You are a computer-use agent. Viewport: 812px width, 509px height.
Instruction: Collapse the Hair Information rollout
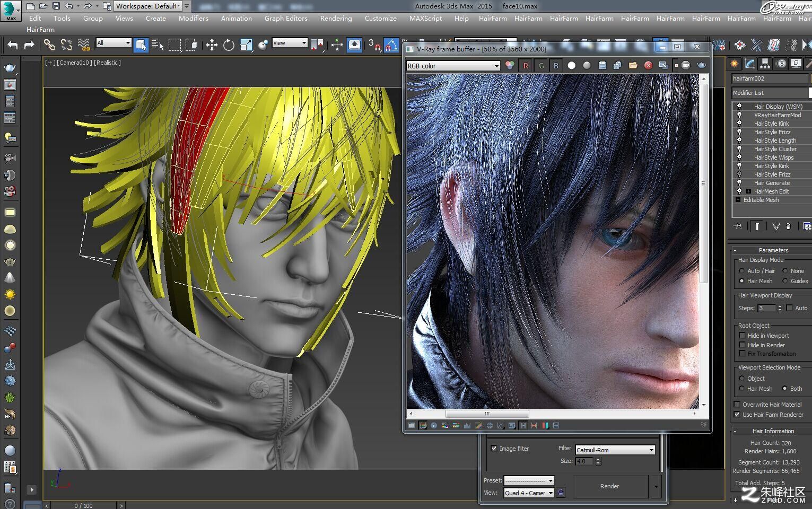click(735, 431)
